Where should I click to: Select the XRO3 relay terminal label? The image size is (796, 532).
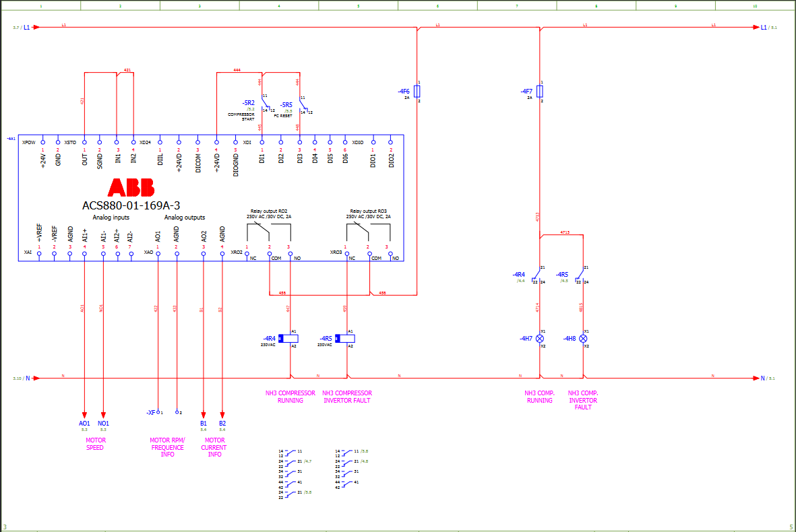click(x=336, y=252)
